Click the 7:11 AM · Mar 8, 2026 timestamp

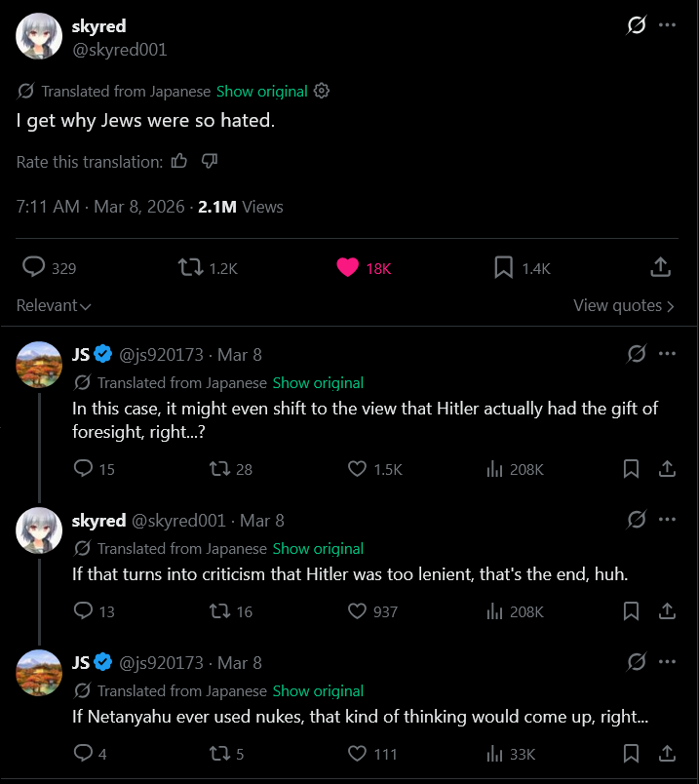coord(100,206)
